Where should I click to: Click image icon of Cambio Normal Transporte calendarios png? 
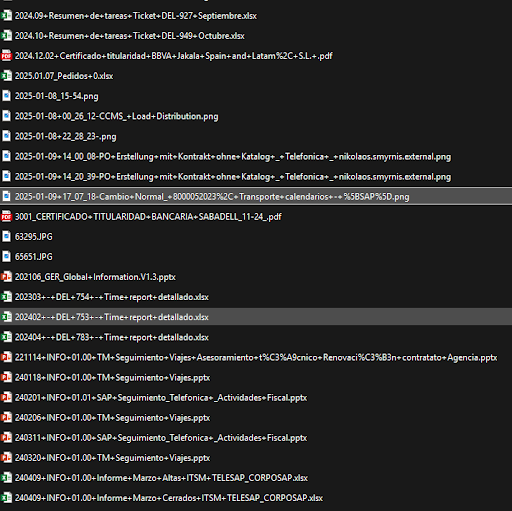(6, 196)
